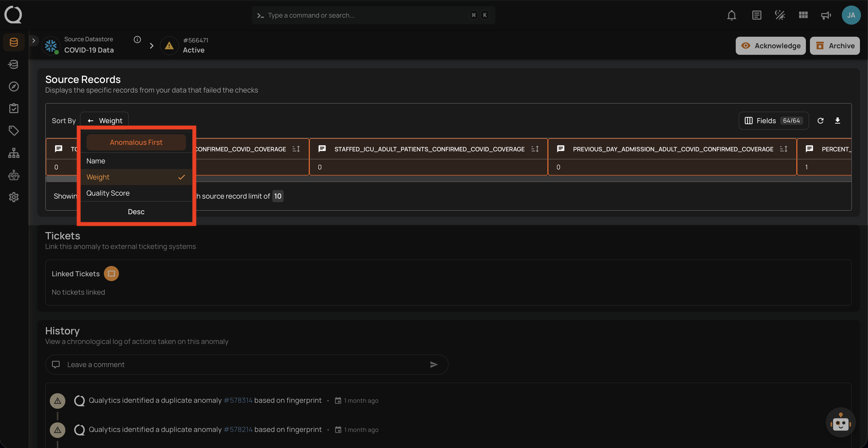Open the Source Datastores sidebar icon
This screenshot has height=448, width=868.
pyautogui.click(x=14, y=42)
